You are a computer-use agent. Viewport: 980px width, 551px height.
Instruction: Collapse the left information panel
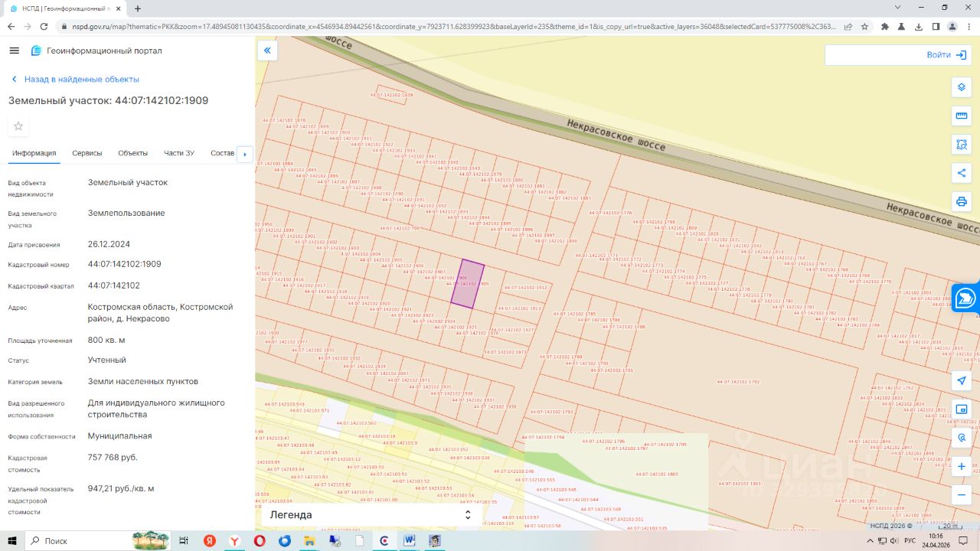[267, 51]
